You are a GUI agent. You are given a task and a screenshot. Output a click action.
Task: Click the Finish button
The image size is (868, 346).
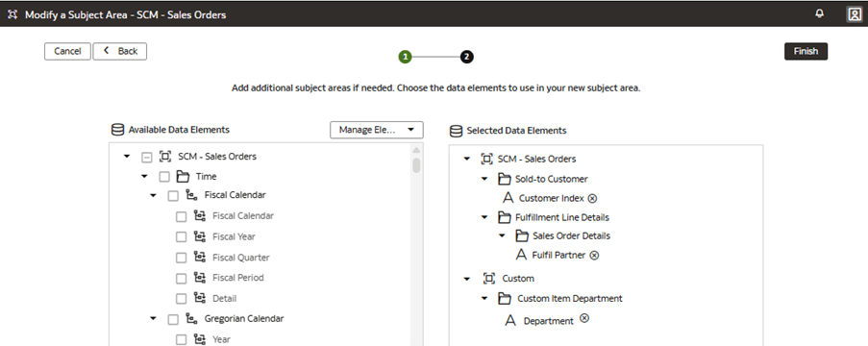coord(806,51)
